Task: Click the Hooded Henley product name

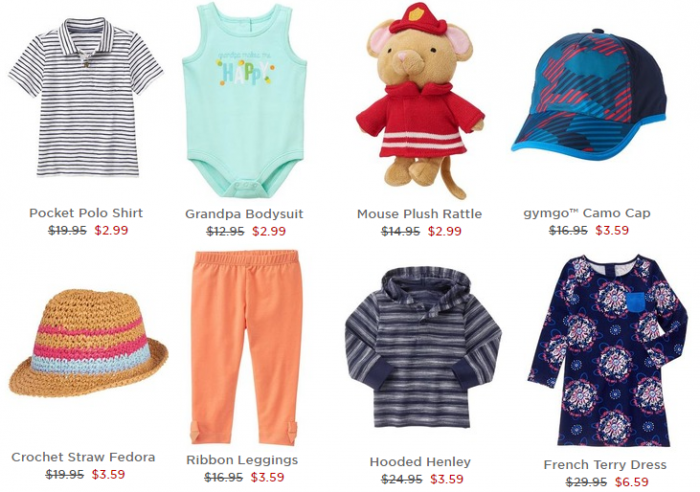Action: point(420,462)
